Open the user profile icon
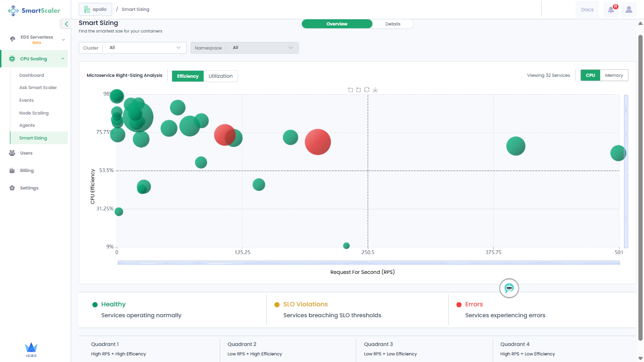644x362 pixels. [629, 9]
